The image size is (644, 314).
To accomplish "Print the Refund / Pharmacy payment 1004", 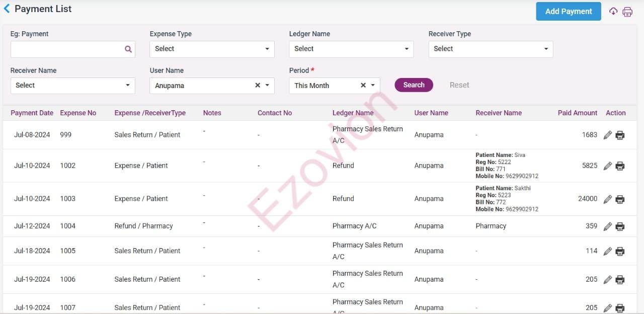I will coord(620,226).
